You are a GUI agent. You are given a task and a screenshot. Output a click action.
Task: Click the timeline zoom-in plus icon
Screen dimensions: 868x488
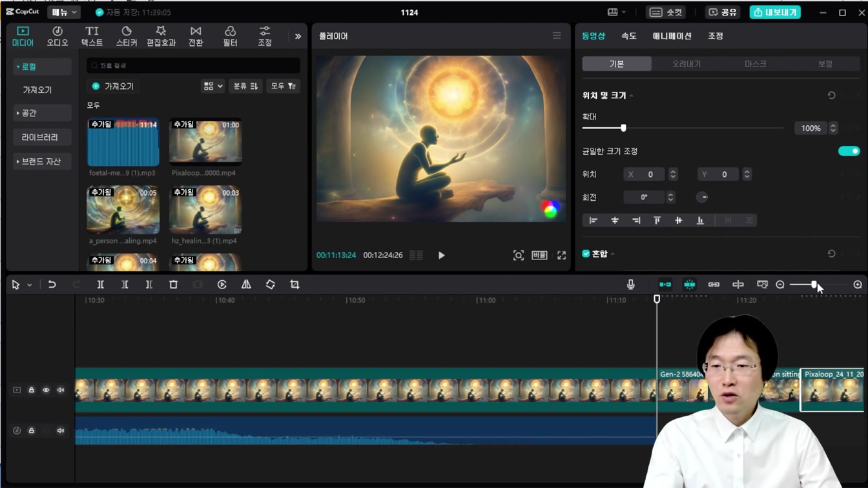(x=858, y=285)
